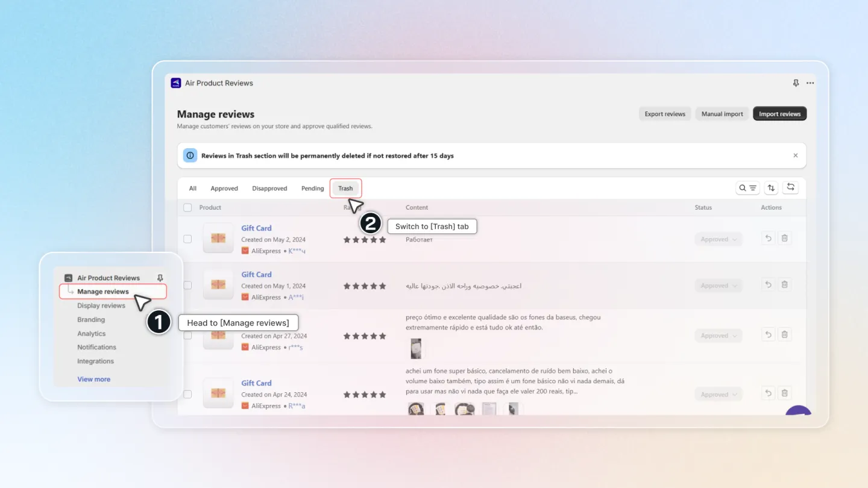Click the AliExpress icon in the May 1 review

[245, 297]
